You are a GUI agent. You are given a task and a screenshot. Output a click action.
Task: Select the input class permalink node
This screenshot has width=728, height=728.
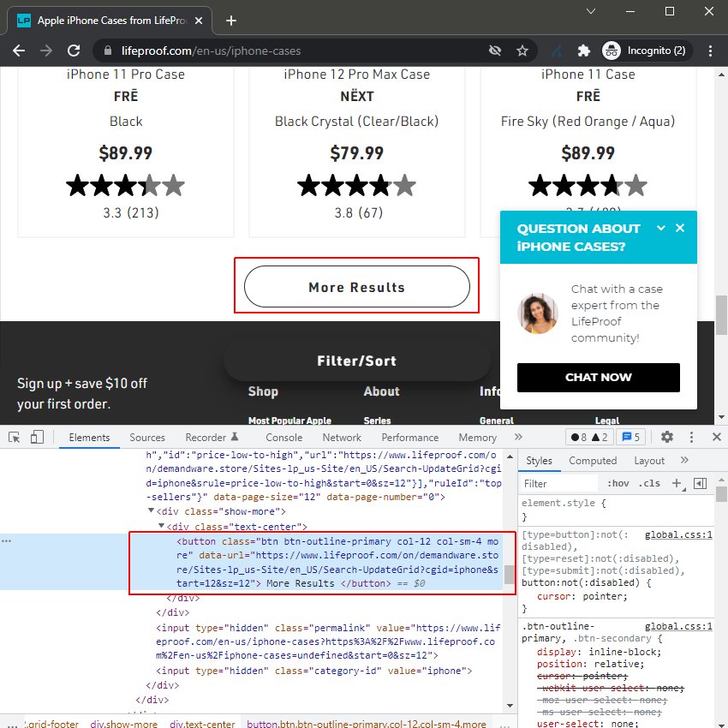328,641
